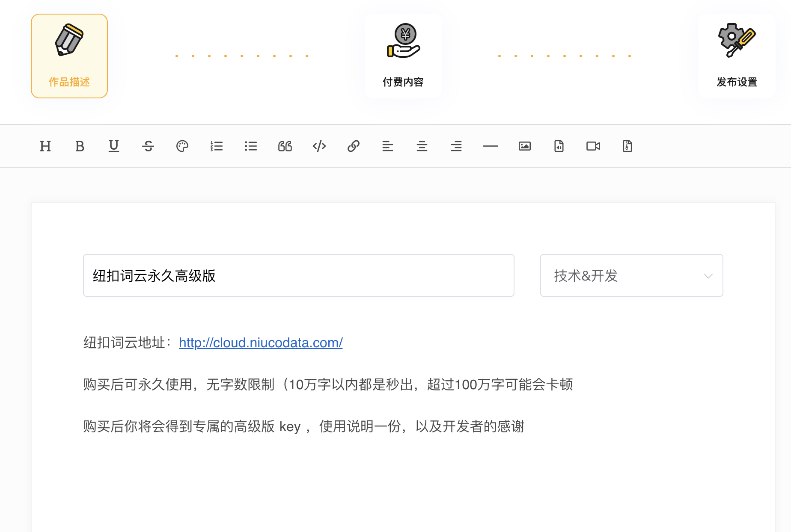Expand the 技术&开发 category dropdown
Image resolution: width=791 pixels, height=532 pixels.
click(632, 275)
